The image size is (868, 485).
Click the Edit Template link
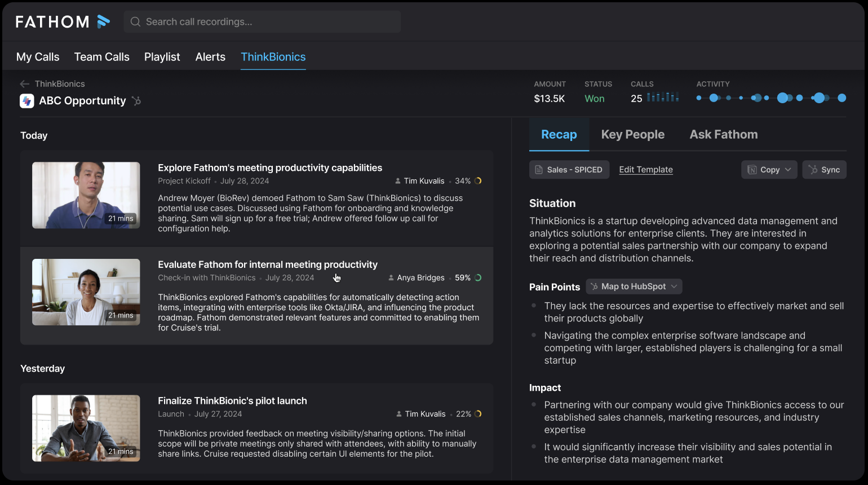point(646,170)
